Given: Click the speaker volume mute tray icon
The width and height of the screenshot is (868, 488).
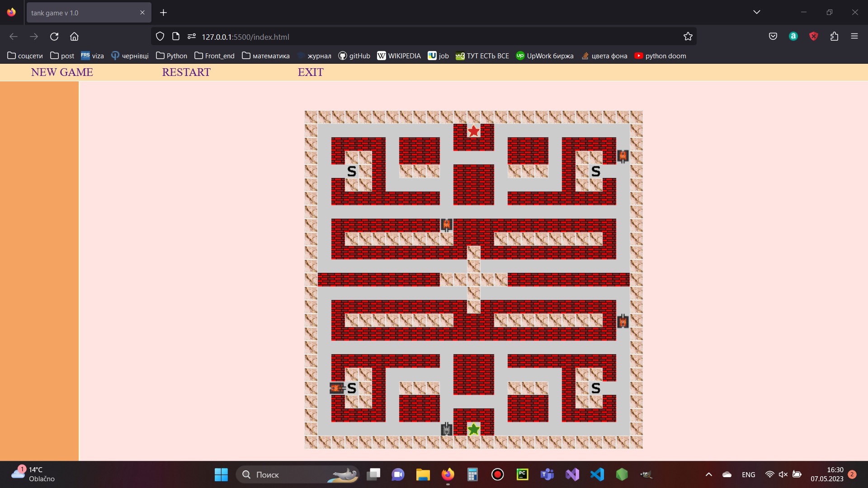Looking at the screenshot, I should [783, 474].
